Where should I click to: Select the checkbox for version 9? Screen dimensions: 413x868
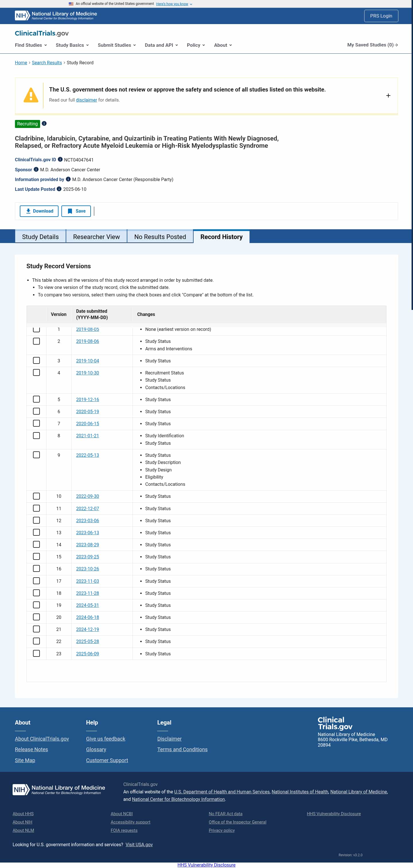[x=36, y=455]
